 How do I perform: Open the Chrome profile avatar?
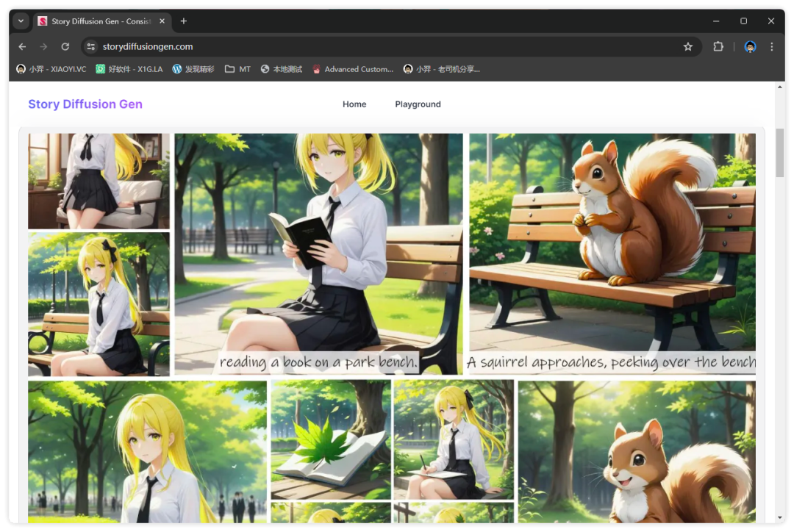pyautogui.click(x=750, y=46)
